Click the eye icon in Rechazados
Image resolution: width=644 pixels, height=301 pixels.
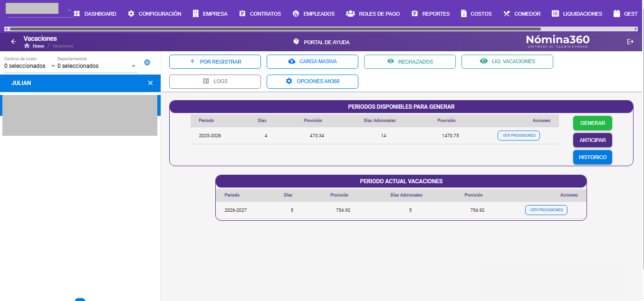point(391,61)
